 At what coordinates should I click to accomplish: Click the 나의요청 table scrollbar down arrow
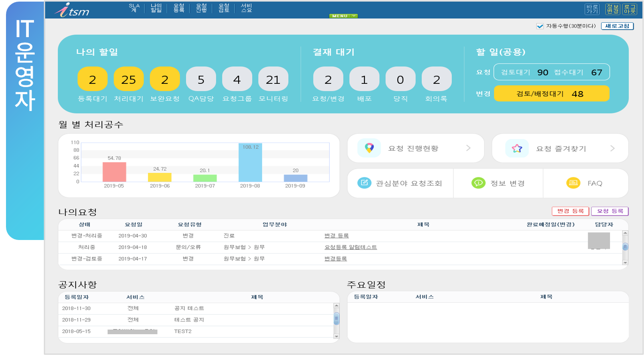(x=625, y=262)
